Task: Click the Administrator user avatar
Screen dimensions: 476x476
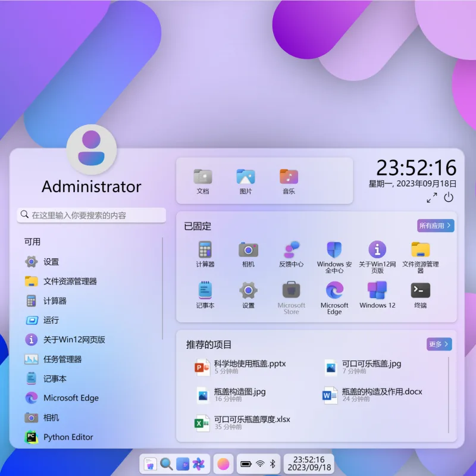Action: 92,149
